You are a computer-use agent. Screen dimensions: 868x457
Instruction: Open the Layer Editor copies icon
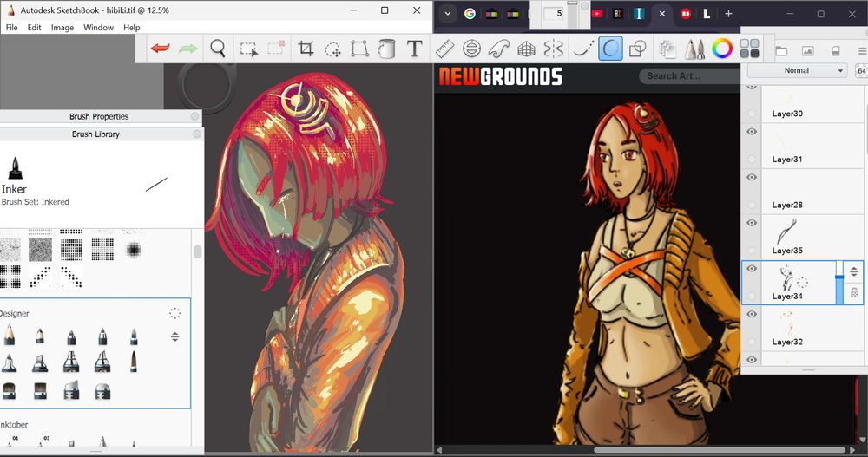pos(667,49)
